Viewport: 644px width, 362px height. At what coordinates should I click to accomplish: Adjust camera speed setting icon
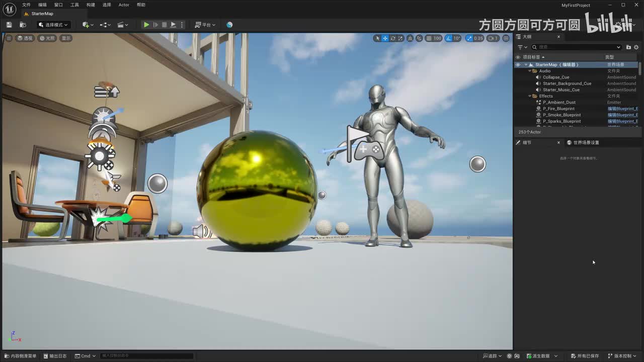click(493, 38)
